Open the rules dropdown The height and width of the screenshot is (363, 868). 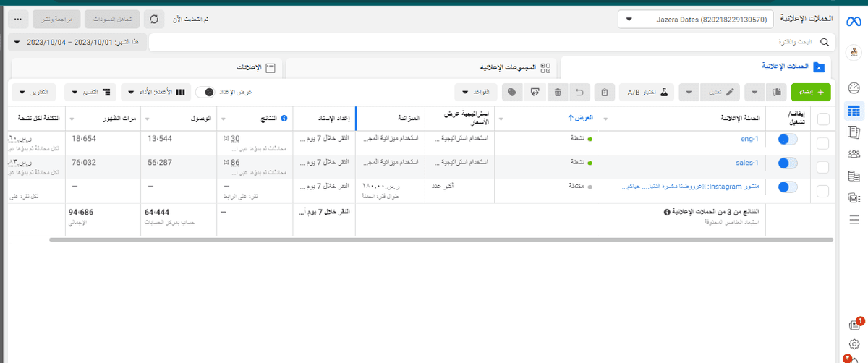coord(477,92)
